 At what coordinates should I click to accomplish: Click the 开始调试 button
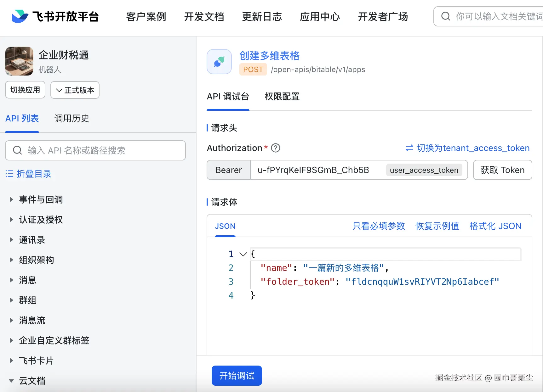pyautogui.click(x=237, y=376)
